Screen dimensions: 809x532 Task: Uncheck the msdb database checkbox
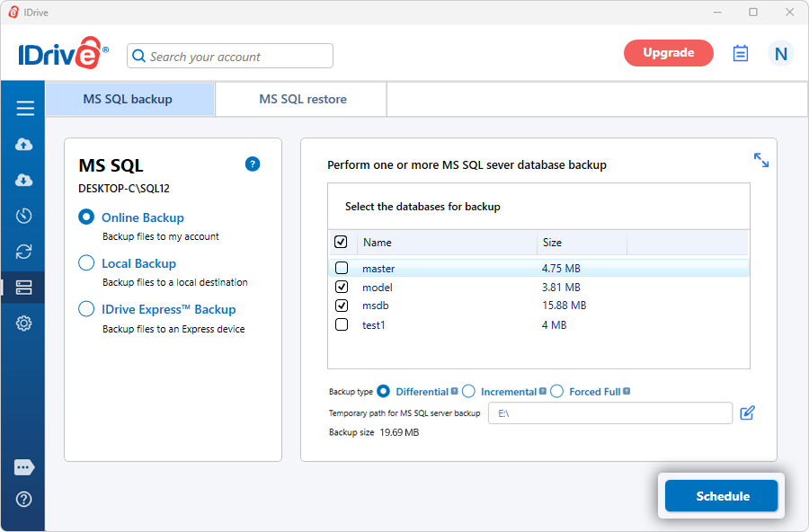point(342,306)
